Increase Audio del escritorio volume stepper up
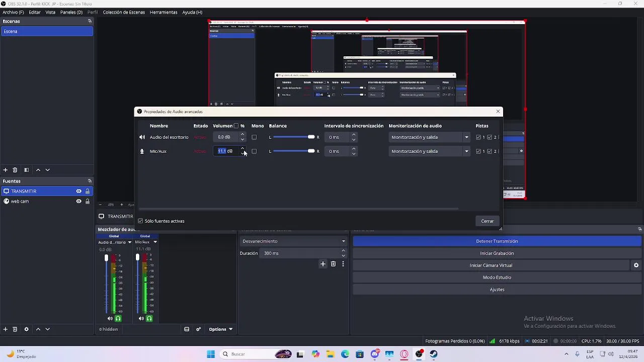This screenshot has width=644, height=362. 243,135
